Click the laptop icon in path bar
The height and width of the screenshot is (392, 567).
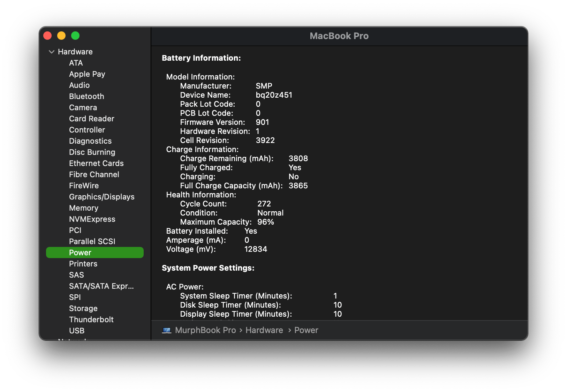click(167, 330)
